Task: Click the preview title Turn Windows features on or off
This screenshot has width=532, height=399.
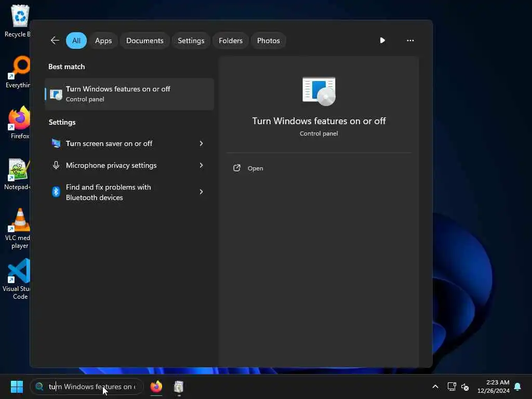Action: (319, 121)
